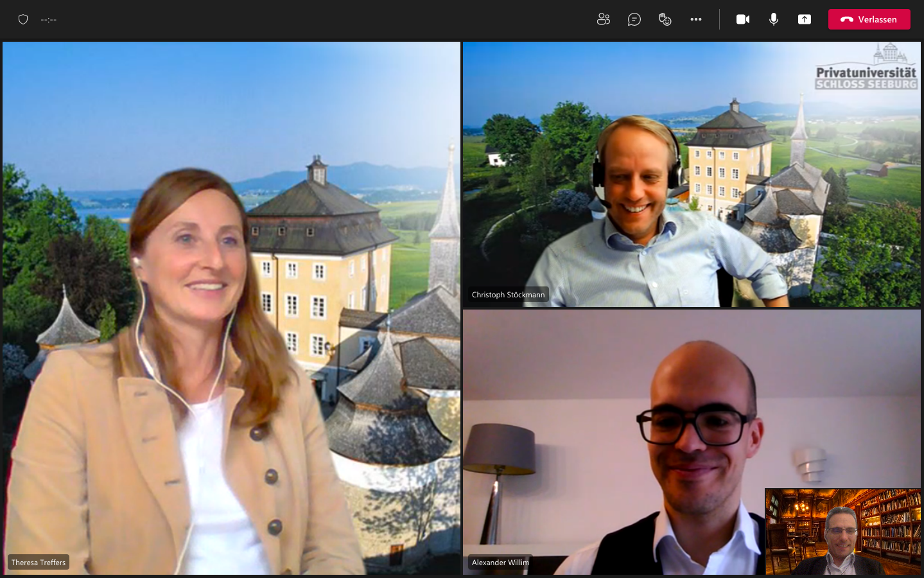
Task: Click the Alexander Willim name label
Action: pyautogui.click(x=500, y=563)
